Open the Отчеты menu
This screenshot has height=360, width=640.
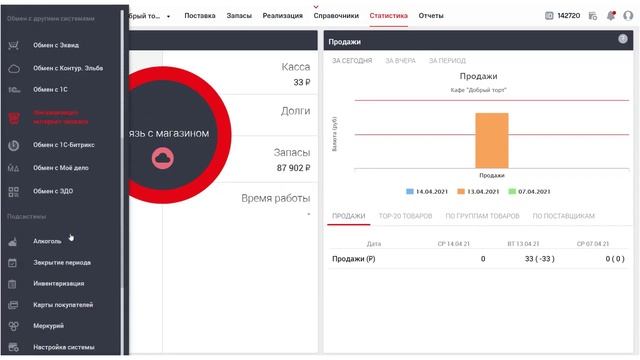coord(431,16)
